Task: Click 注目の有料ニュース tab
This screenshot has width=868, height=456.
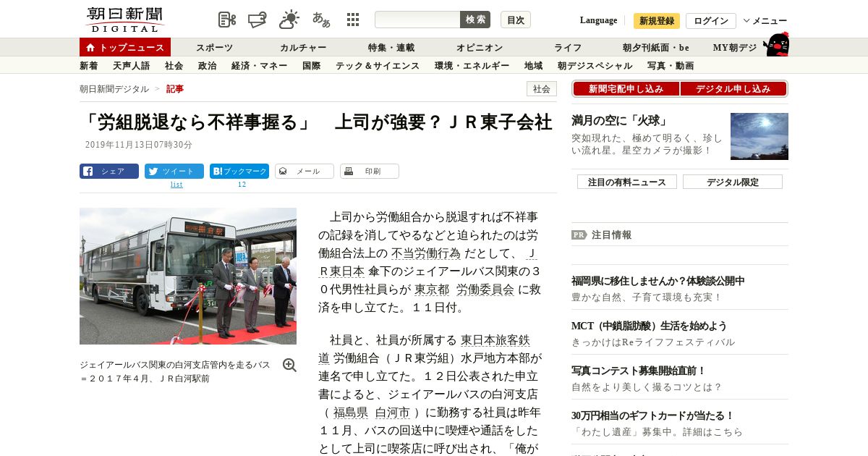Action: click(627, 182)
